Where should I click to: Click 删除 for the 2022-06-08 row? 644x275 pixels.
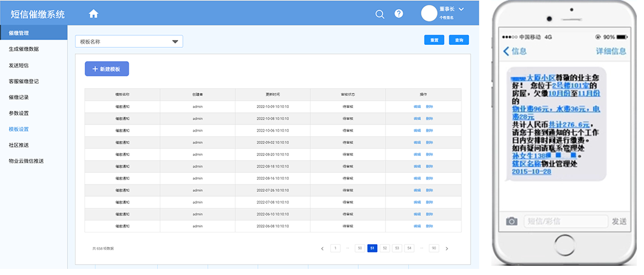[x=429, y=226]
